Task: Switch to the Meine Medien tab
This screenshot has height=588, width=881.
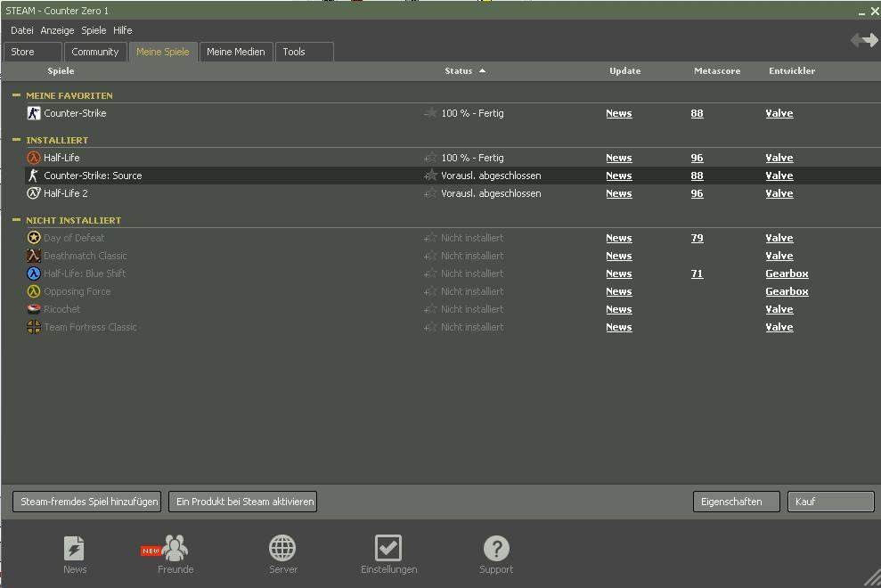Action: [x=236, y=52]
